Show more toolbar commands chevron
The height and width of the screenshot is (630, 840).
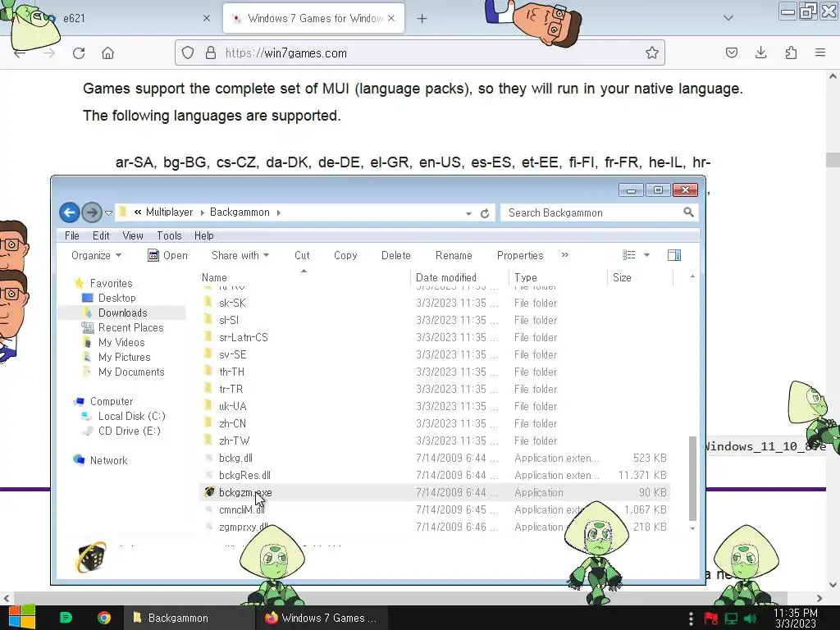click(x=564, y=255)
